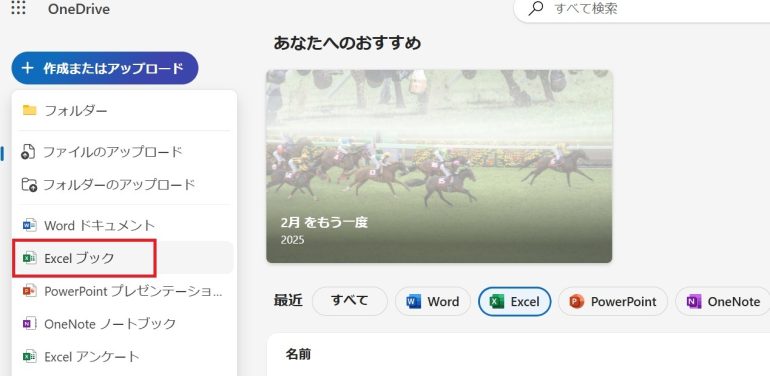The width and height of the screenshot is (770, 376).
Task: Click the 2025 caption on memory card
Action: click(292, 240)
